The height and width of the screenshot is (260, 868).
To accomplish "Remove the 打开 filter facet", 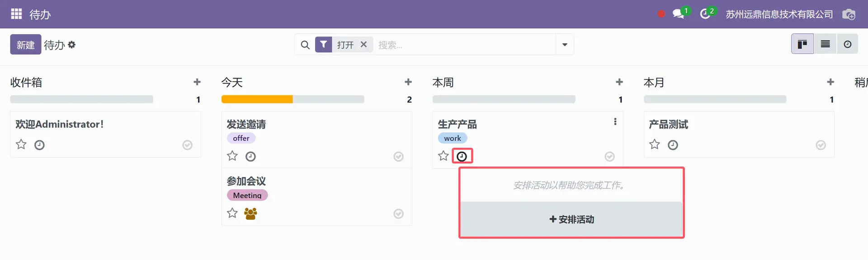I will tap(363, 45).
